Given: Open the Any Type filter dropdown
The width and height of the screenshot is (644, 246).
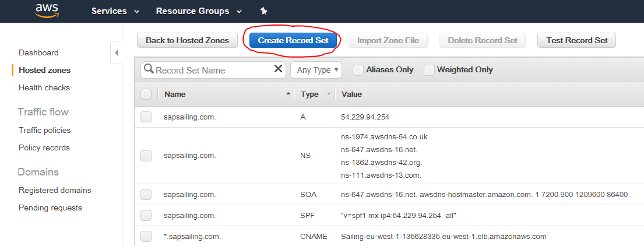Looking at the screenshot, I should click(316, 70).
